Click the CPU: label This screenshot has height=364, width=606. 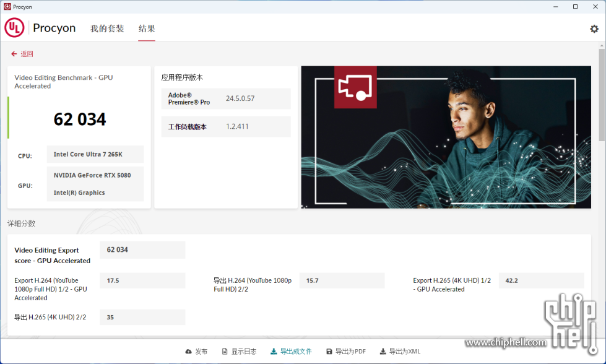[25, 156]
